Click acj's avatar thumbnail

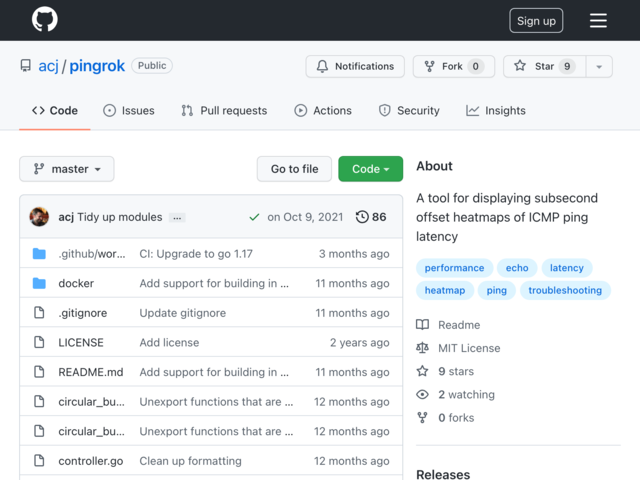click(x=39, y=217)
